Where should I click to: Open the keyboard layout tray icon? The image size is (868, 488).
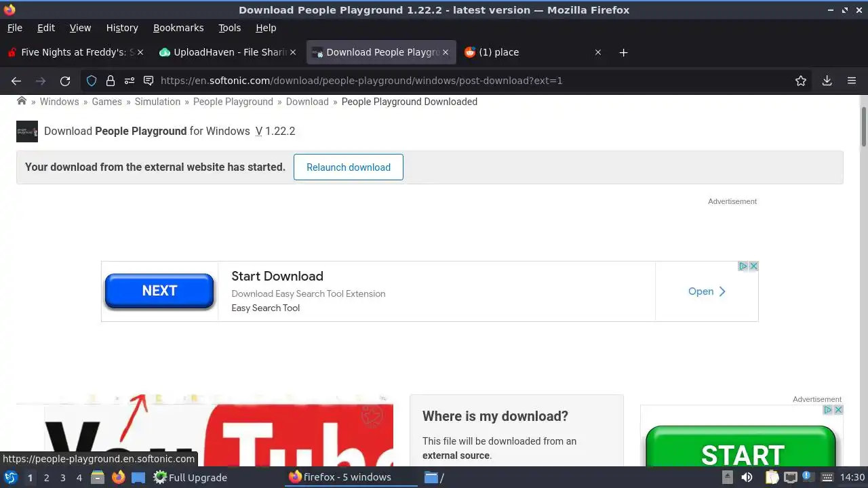[x=827, y=477]
